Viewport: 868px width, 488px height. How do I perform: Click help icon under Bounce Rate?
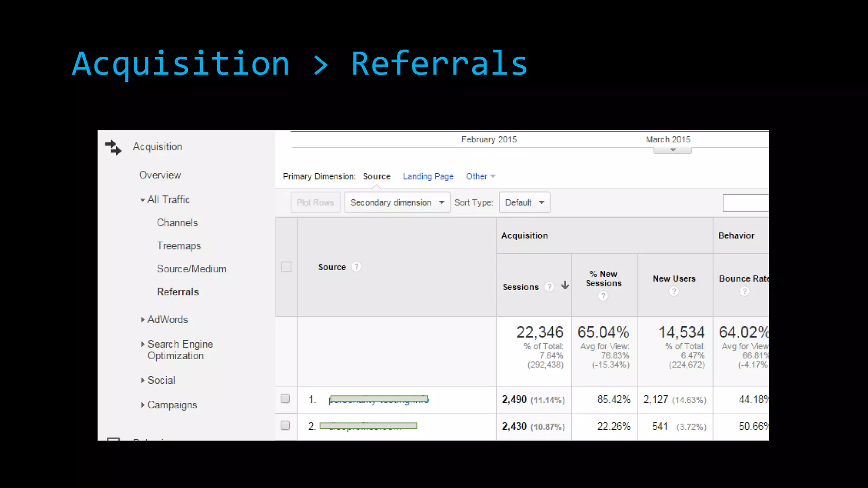745,291
